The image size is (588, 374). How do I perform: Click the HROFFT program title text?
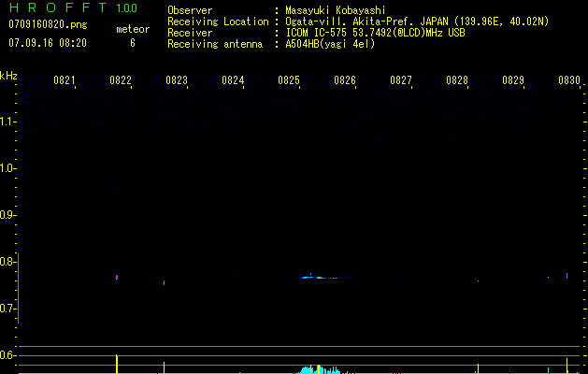58,7
